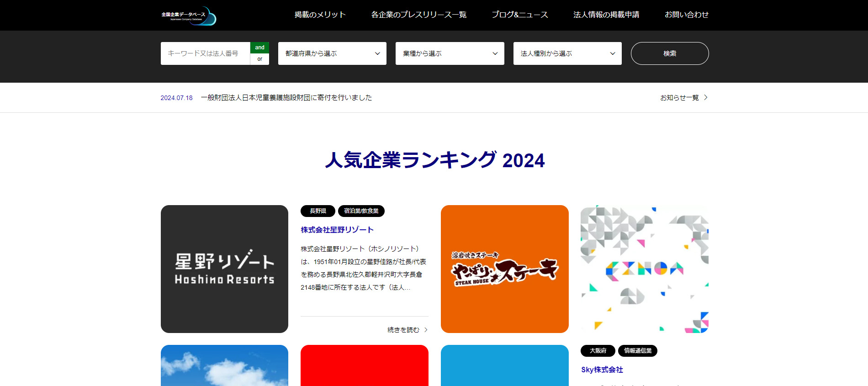This screenshot has height=386, width=868.
Task: Click the 全国企業データベース site logo
Action: click(189, 16)
